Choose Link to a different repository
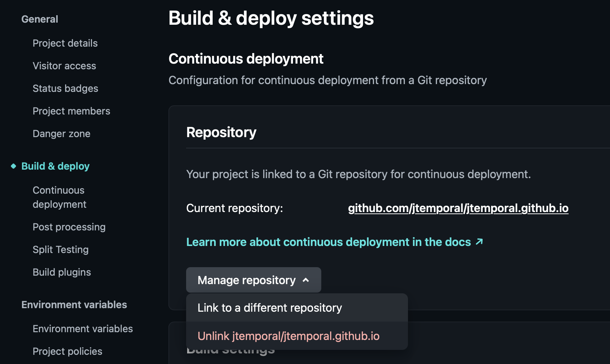Image resolution: width=610 pixels, height=364 pixels. (297, 308)
